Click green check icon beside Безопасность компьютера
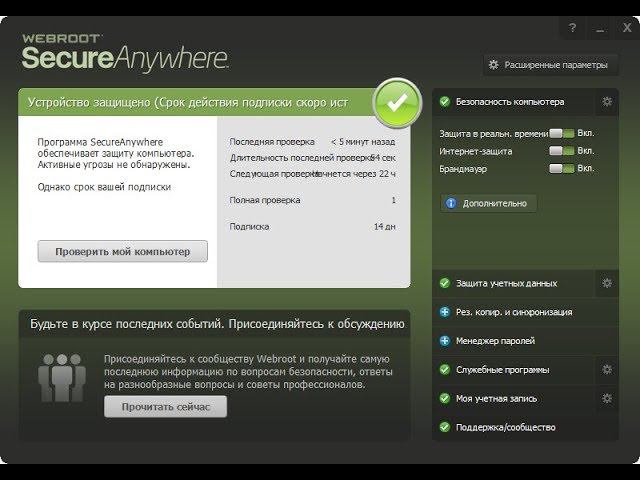This screenshot has height=480, width=640. click(x=445, y=102)
